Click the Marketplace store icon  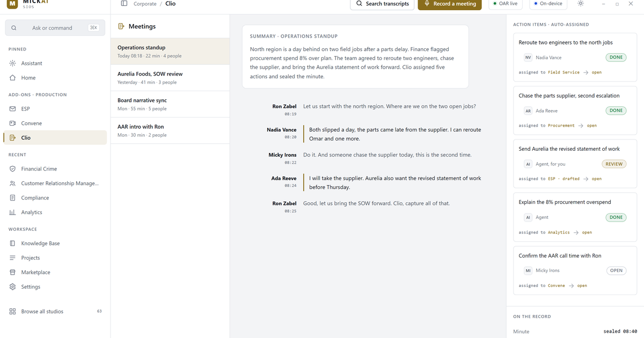[12, 273]
